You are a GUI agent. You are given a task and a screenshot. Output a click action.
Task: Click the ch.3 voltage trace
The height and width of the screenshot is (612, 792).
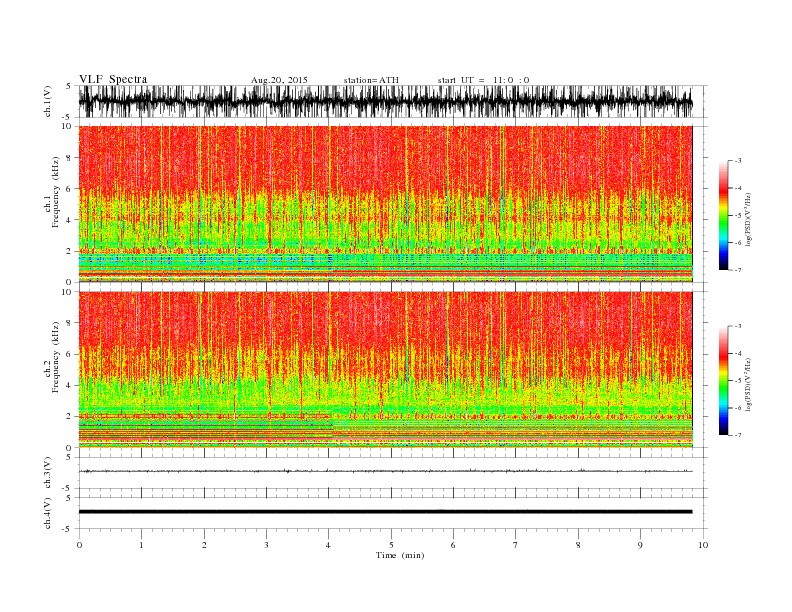385,471
